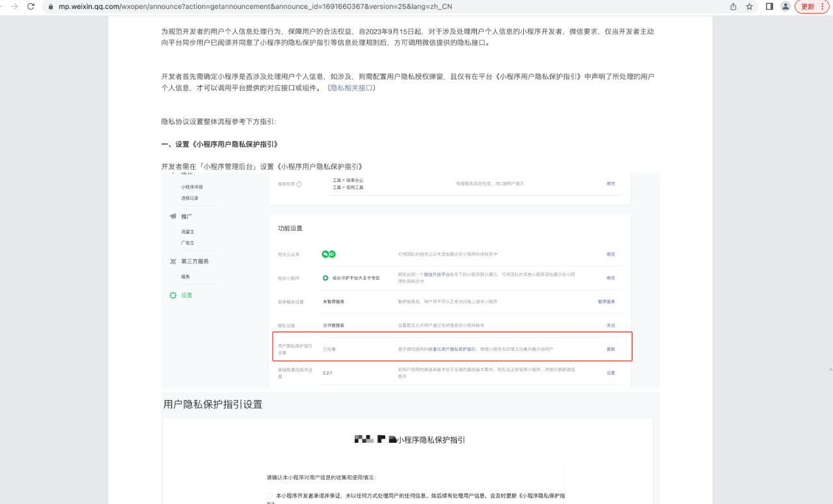
Task: Click the 第三方服务 sidebar icon
Action: click(172, 261)
